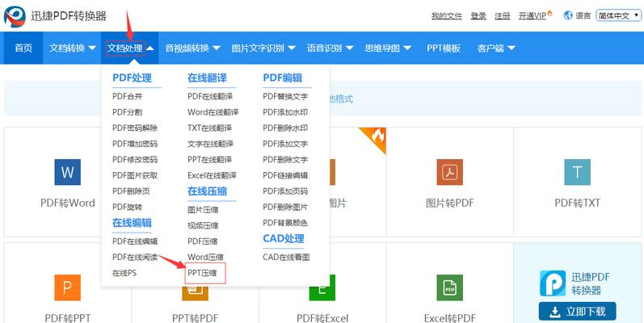Select PDF在线翻译 menu entry
The width and height of the screenshot is (644, 323).
point(210,96)
